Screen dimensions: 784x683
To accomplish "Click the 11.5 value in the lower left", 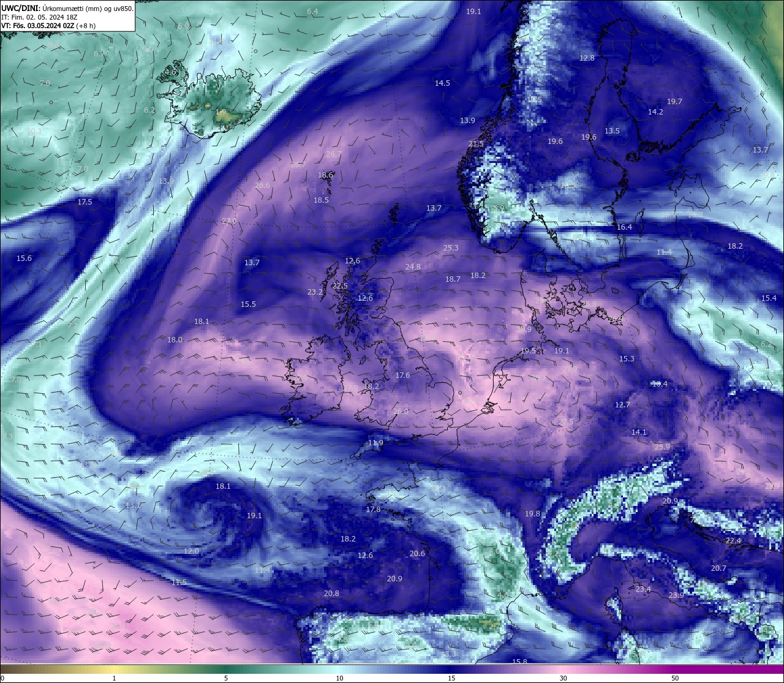I will (x=179, y=581).
